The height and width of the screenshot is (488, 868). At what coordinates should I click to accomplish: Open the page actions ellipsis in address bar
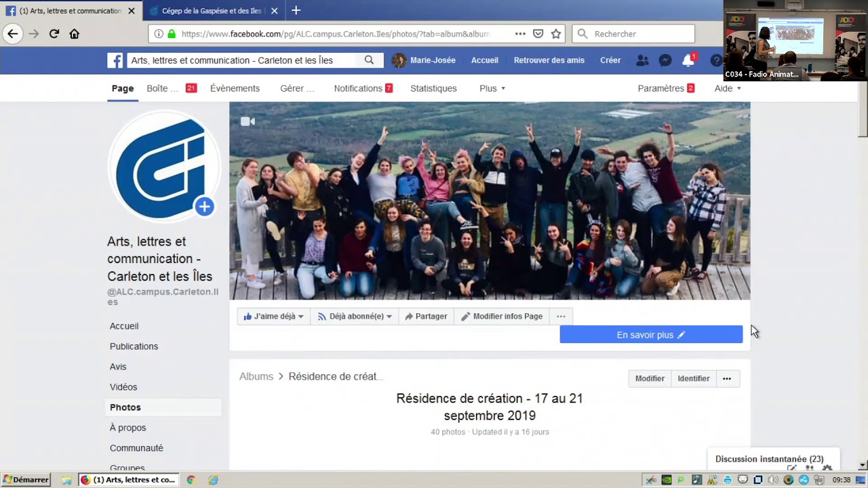[x=520, y=34]
